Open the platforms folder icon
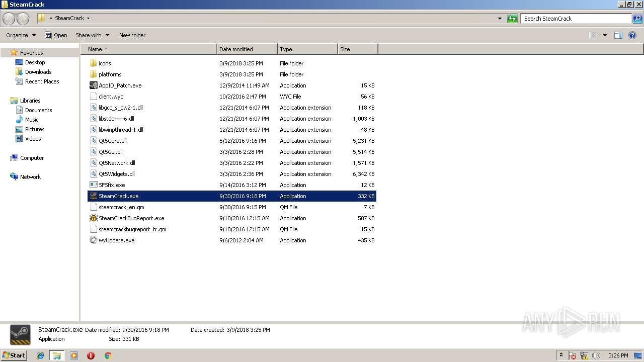Image resolution: width=644 pixels, height=362 pixels. [x=93, y=74]
